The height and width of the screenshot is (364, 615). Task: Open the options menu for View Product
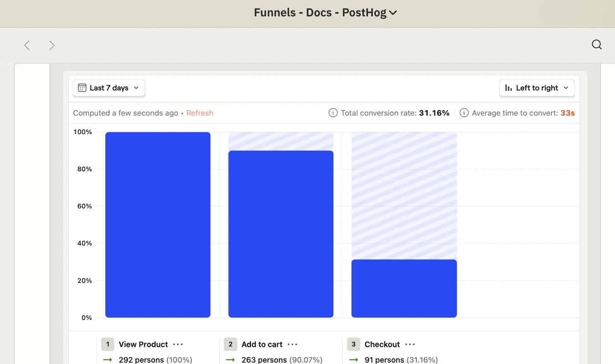177,344
